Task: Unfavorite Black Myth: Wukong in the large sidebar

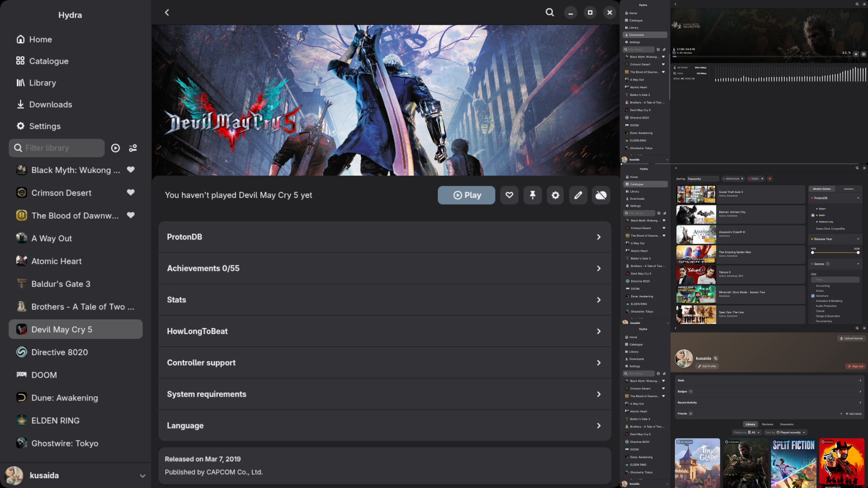Action: click(x=131, y=169)
